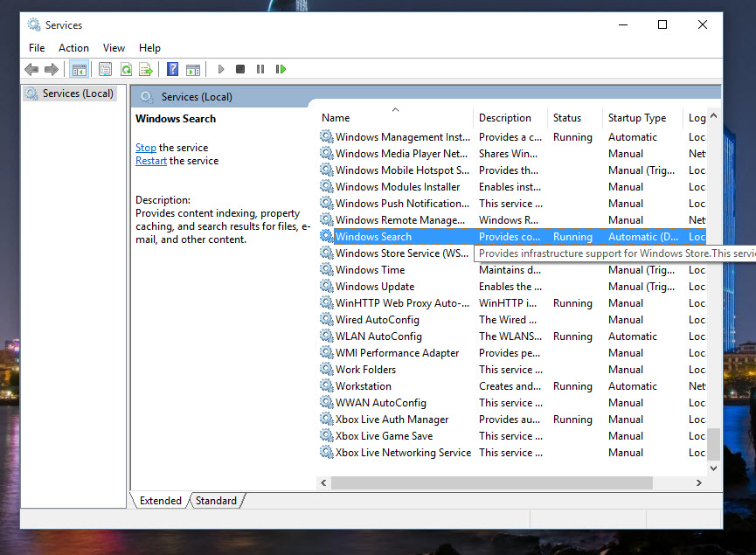Sort the list by the Status column header

[x=567, y=118]
